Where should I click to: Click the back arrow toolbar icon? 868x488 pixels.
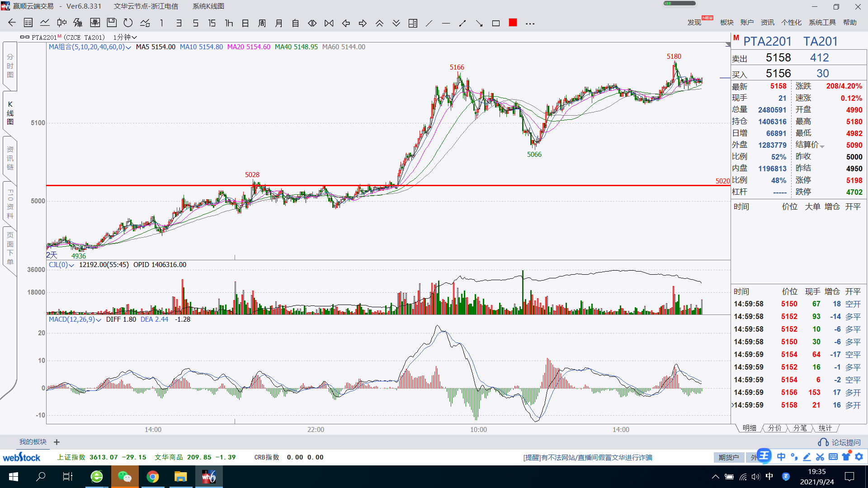(x=12, y=23)
